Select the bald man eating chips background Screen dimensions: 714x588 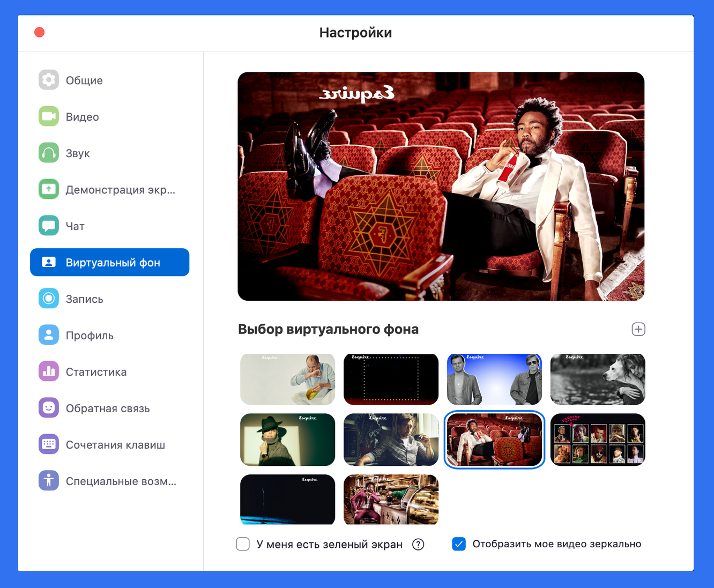[288, 379]
